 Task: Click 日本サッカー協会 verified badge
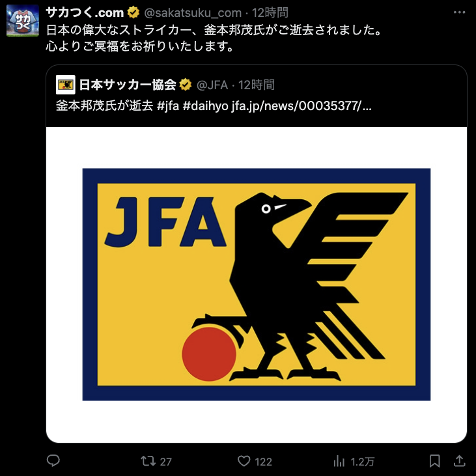pos(185,85)
